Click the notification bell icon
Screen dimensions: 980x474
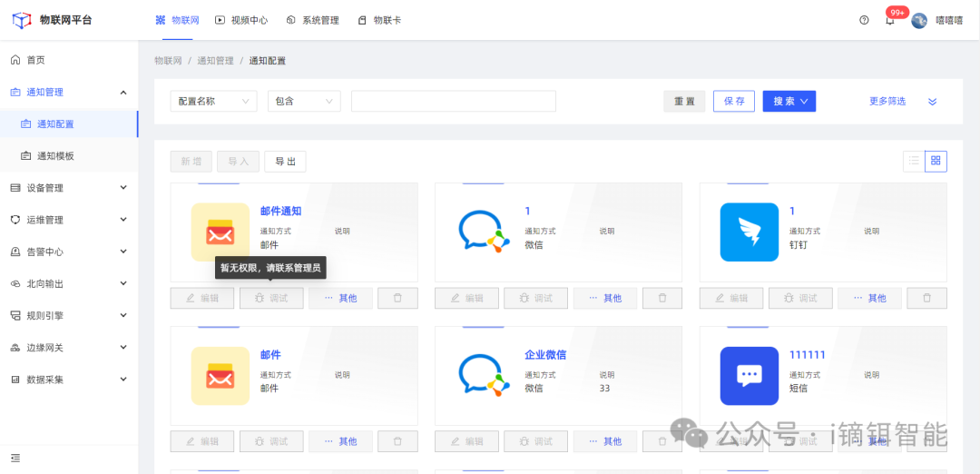click(x=889, y=21)
